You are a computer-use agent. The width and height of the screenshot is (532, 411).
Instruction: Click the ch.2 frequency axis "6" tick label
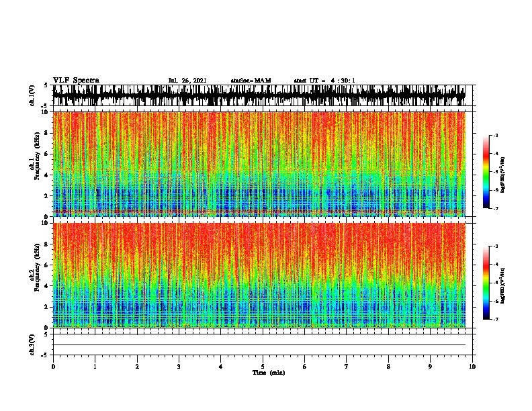click(47, 265)
